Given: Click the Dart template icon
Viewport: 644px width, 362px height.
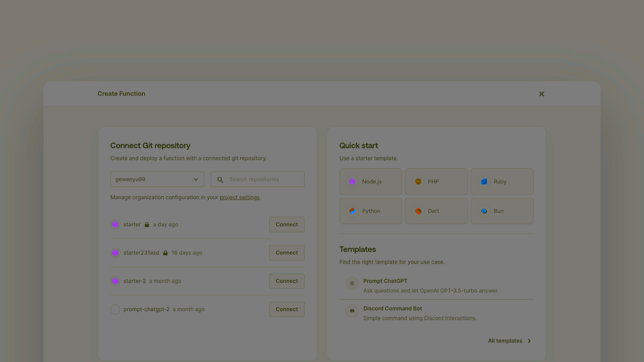Looking at the screenshot, I should pyautogui.click(x=418, y=211).
